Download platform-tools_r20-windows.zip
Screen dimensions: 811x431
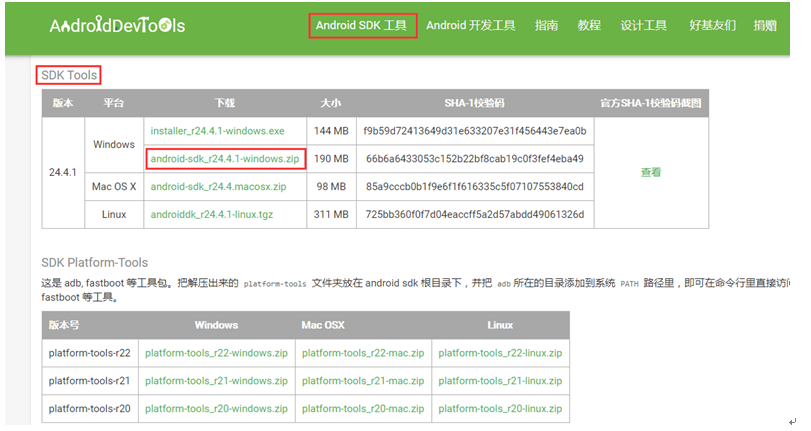pos(216,409)
